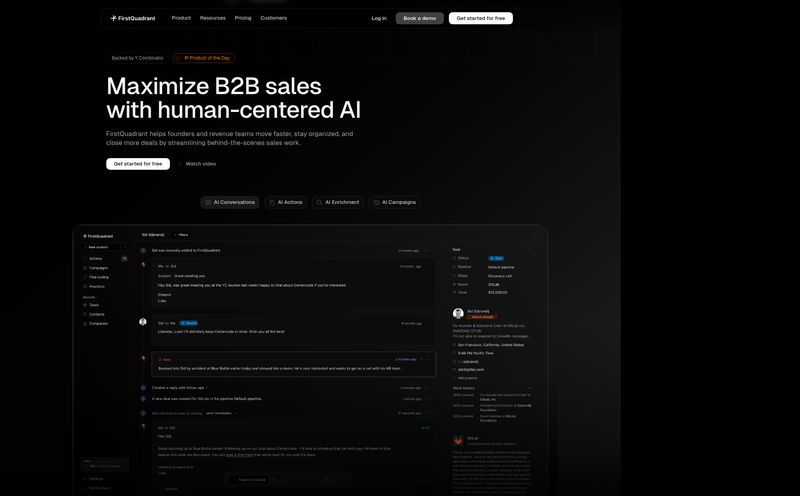Click AI Conversations tab chat icon
Image resolution: width=800 pixels, height=496 pixels.
208,203
